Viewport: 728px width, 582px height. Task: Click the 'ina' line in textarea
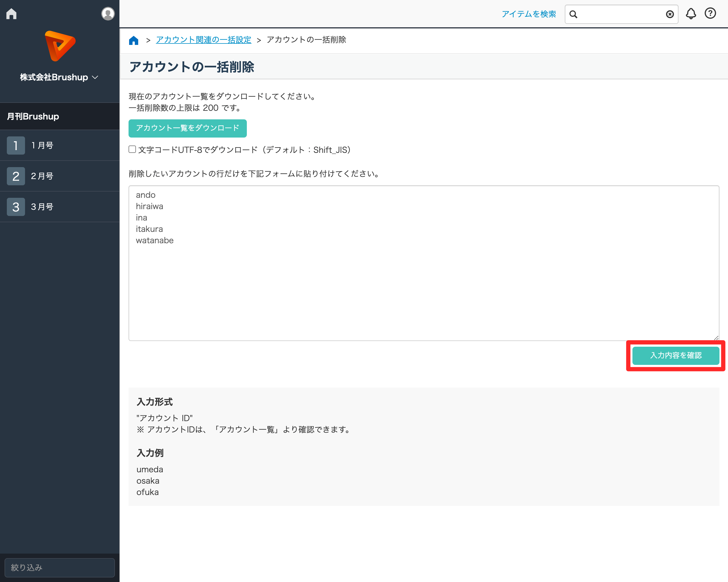click(142, 218)
